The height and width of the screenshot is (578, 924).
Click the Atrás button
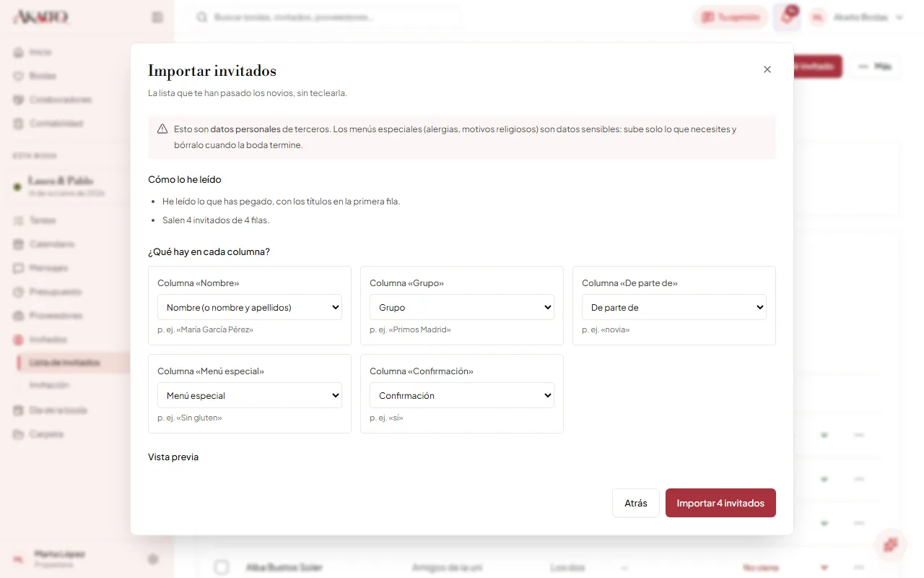click(636, 503)
